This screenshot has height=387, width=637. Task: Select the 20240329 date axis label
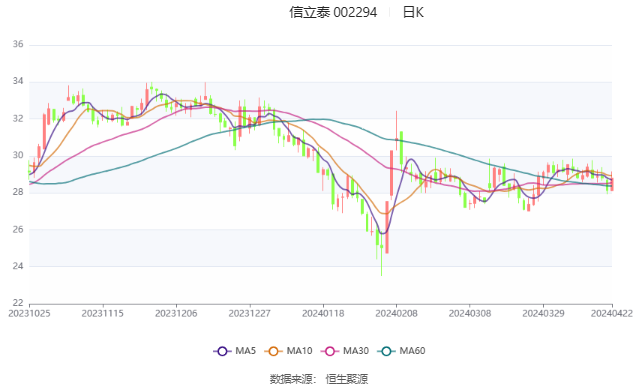point(544,314)
